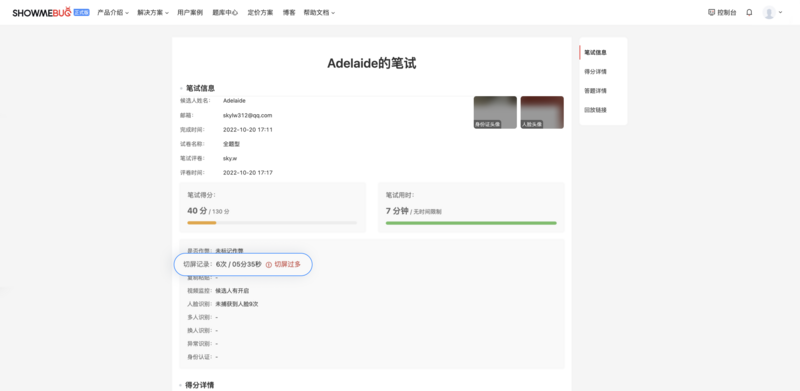Image resolution: width=800 pixels, height=391 pixels.
Task: Go to 定价方案 pricing page
Action: pos(260,13)
